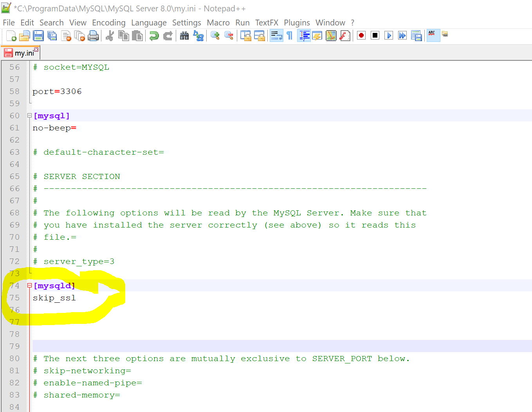Save the file with the blue floppy icon
The width and height of the screenshot is (532, 412).
click(38, 36)
